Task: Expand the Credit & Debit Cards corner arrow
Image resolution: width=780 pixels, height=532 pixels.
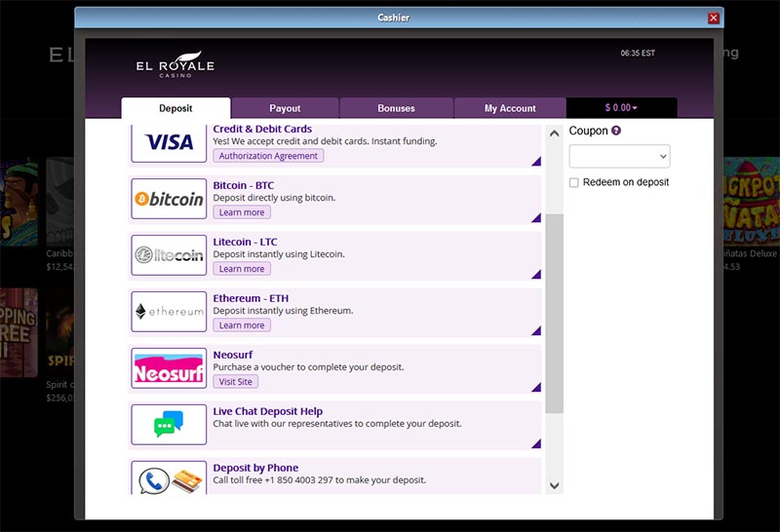Action: [536, 161]
